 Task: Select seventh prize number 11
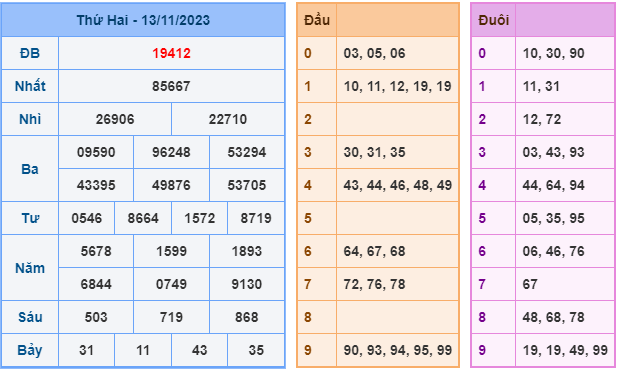[x=143, y=350]
